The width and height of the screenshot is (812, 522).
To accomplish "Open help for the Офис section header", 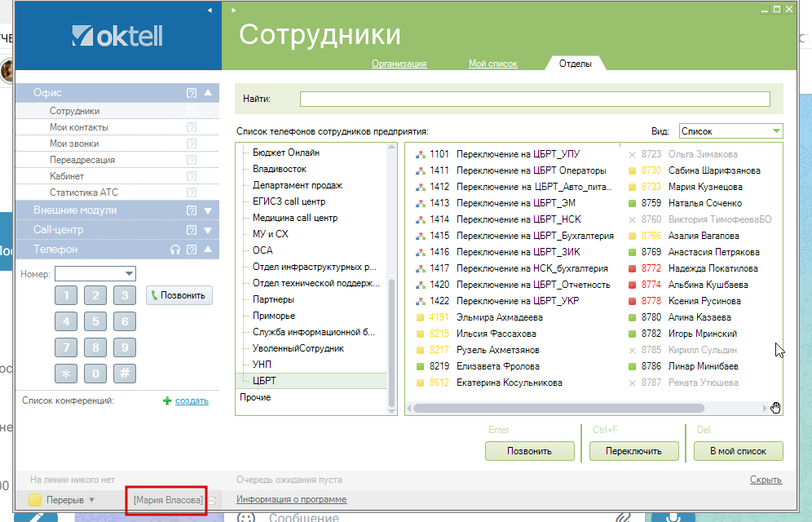I will pyautogui.click(x=192, y=93).
